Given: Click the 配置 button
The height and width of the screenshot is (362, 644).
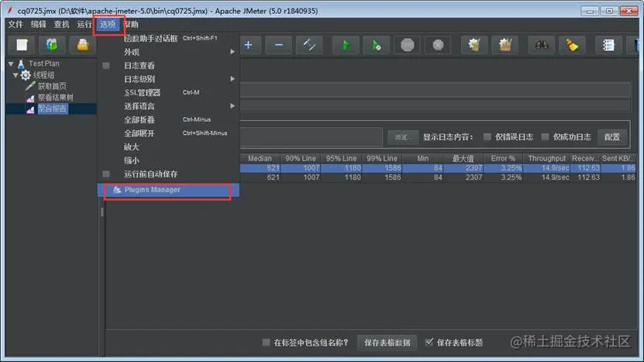Looking at the screenshot, I should tap(612, 137).
